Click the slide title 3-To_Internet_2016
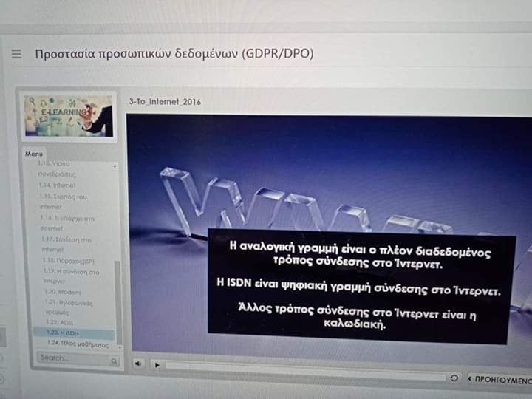 [165, 101]
